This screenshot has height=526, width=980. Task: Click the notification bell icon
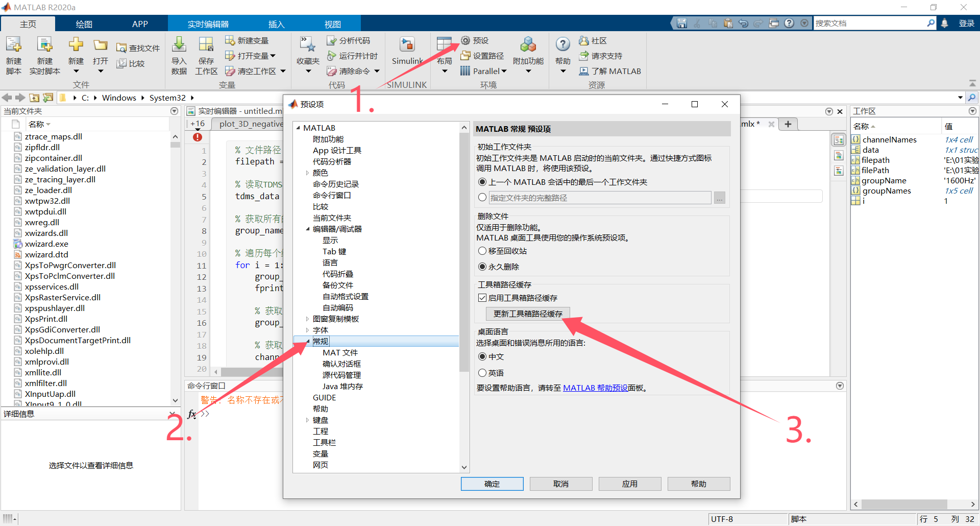click(x=945, y=23)
